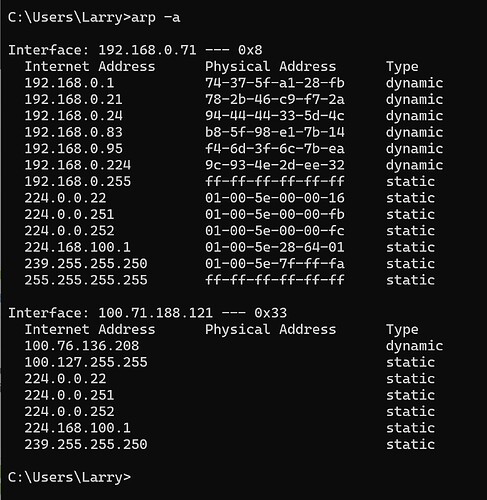Click MAC address b8-5f-98-e1-7b-14
487x500 pixels.
click(x=275, y=132)
